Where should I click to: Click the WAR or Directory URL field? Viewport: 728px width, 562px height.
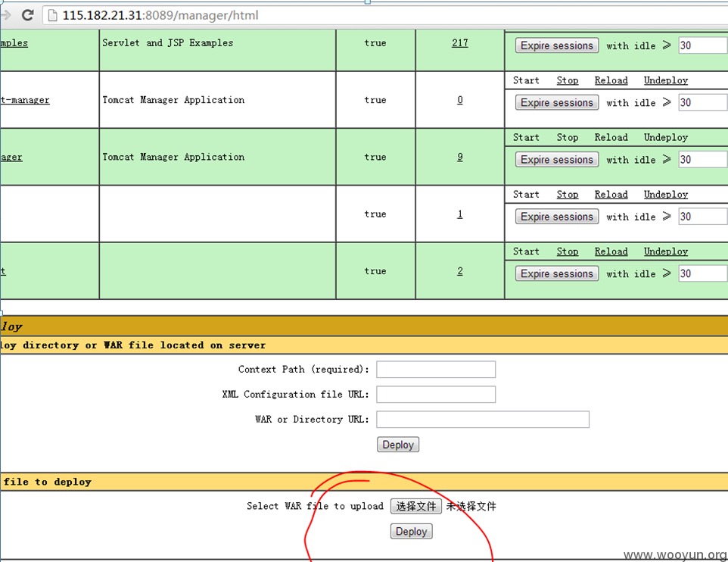click(483, 420)
